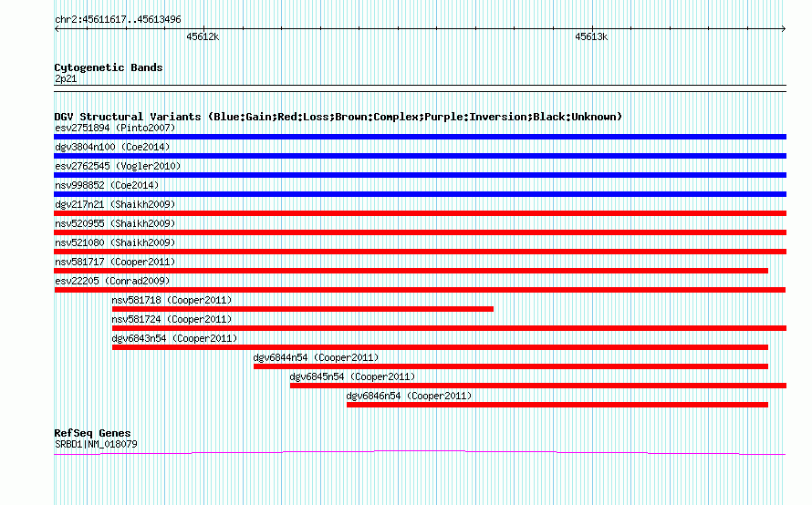Open dgv3804n100 (Coe2014) variant label
Image resolution: width=812 pixels, height=505 pixels.
112,147
